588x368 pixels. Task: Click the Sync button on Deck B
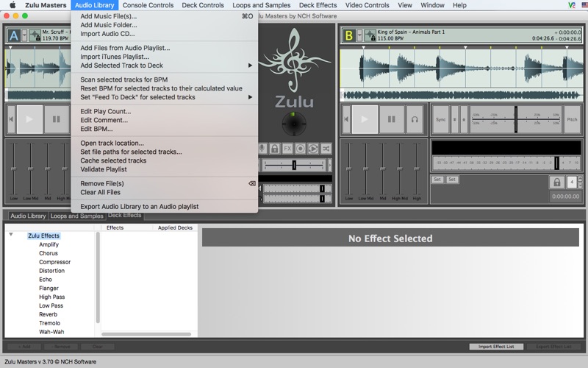[x=440, y=119]
